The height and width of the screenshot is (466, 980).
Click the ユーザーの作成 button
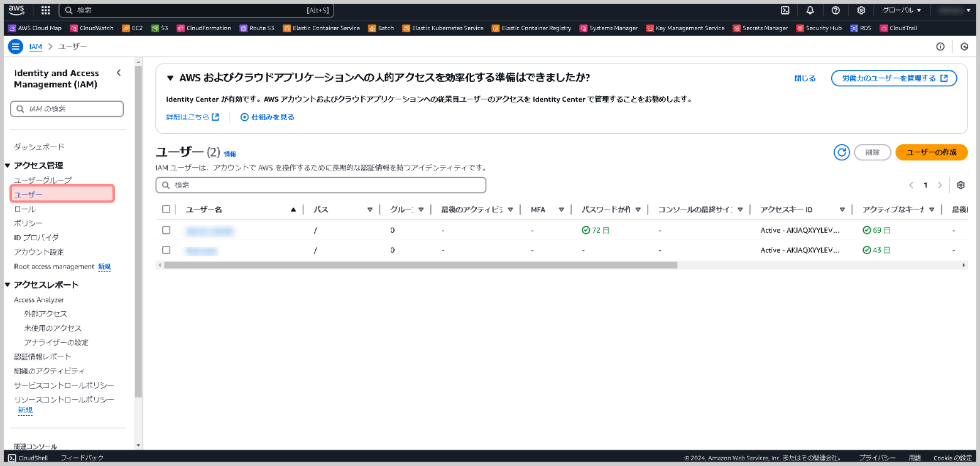(x=932, y=152)
